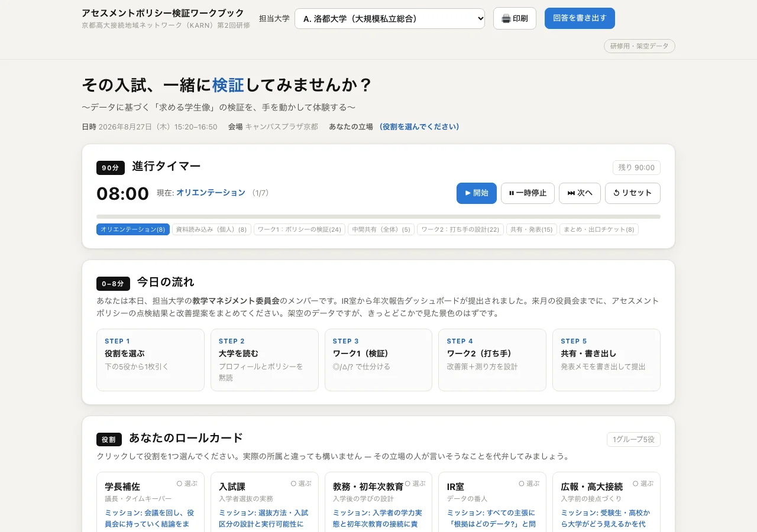Pause the timer with 一時停止
The image size is (757, 532).
pos(528,193)
